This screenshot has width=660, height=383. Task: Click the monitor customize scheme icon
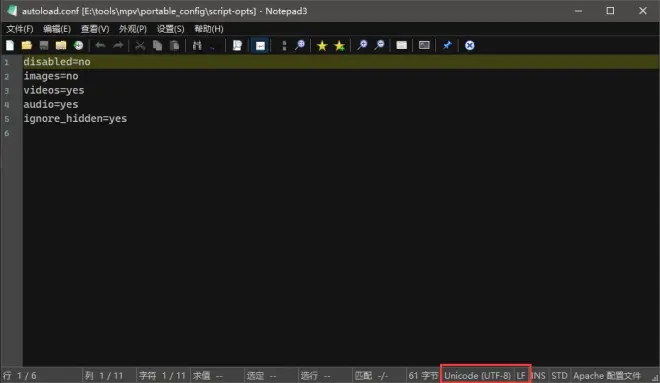424,45
